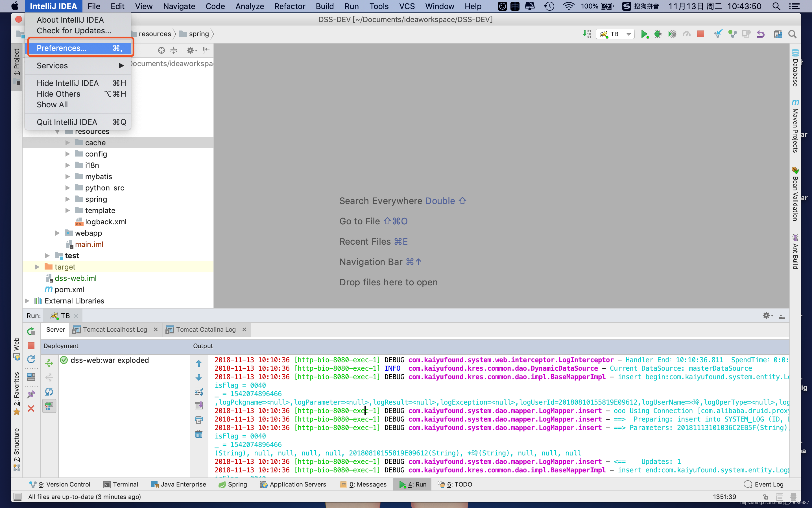This screenshot has width=812, height=508.
Task: Open the Time Machine menu bar icon
Action: click(x=549, y=6)
